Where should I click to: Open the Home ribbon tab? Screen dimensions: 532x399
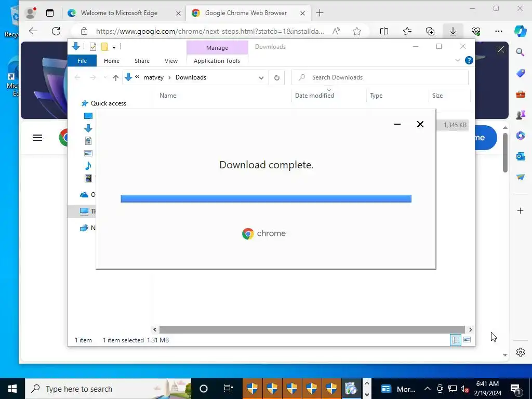(112, 61)
